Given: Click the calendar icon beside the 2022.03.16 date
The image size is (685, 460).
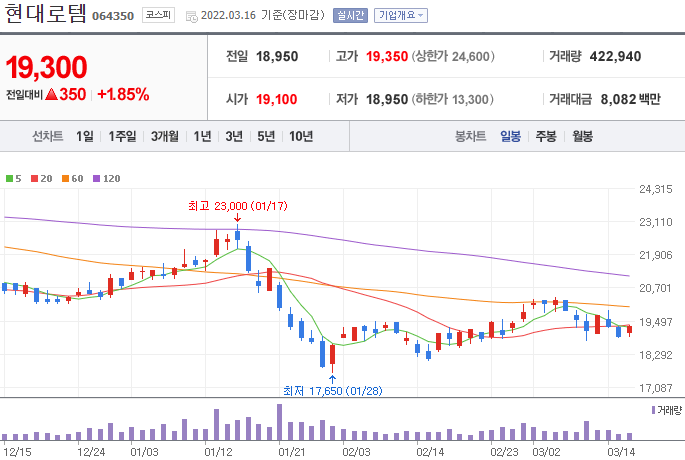Looking at the screenshot, I should tap(191, 17).
